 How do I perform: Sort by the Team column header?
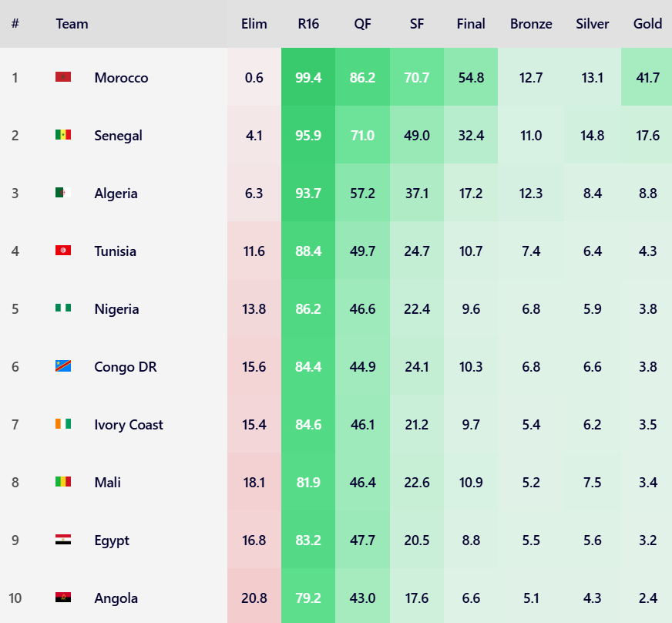(x=72, y=24)
